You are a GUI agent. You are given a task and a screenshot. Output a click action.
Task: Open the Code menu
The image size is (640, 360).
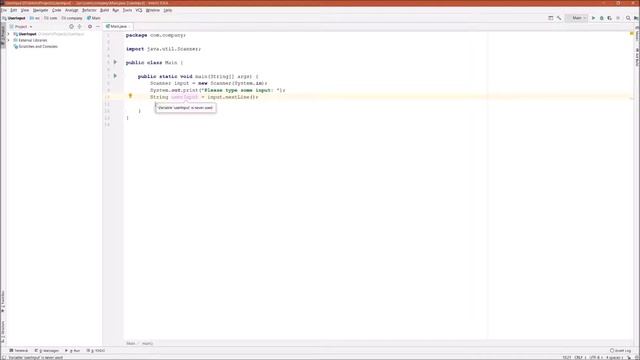coord(56,10)
